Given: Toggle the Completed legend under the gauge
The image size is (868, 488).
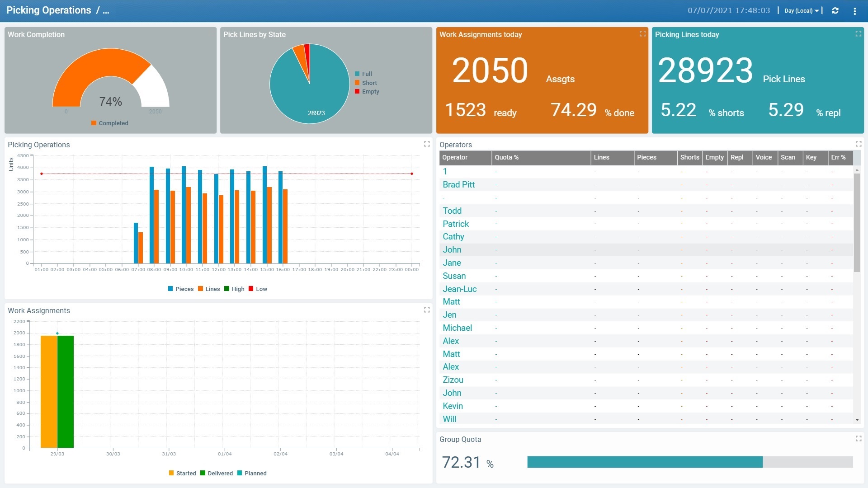Looking at the screenshot, I should coord(109,123).
